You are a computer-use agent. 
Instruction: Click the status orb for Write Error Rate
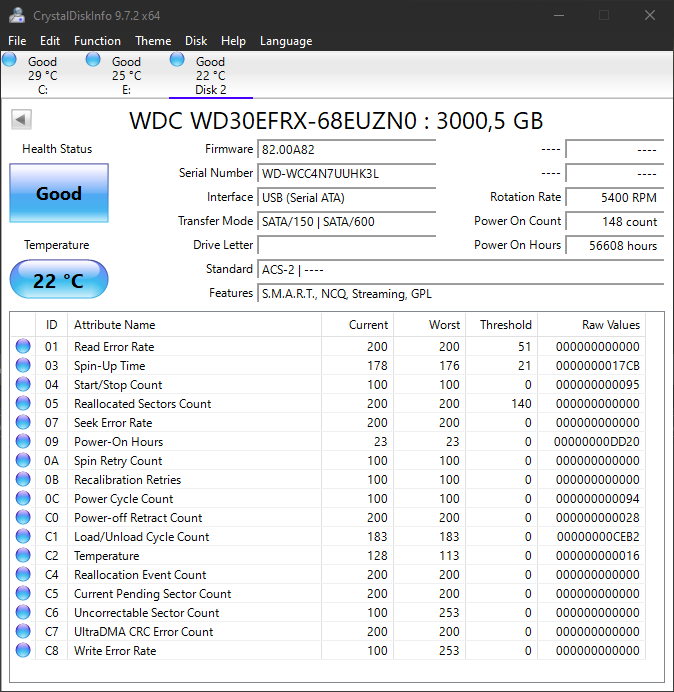(23, 651)
